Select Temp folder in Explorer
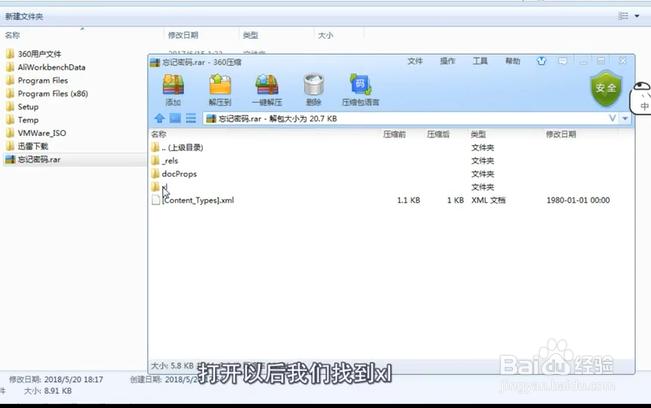 [x=22, y=120]
